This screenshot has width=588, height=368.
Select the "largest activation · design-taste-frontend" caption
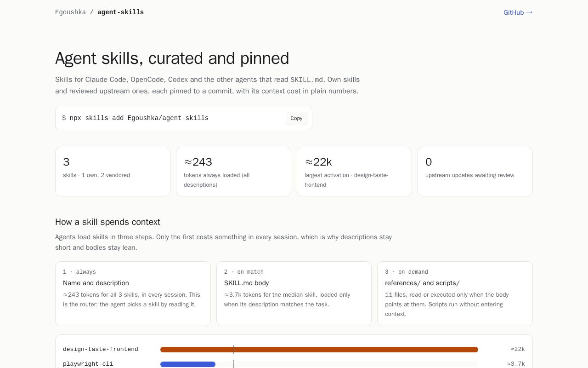point(346,180)
